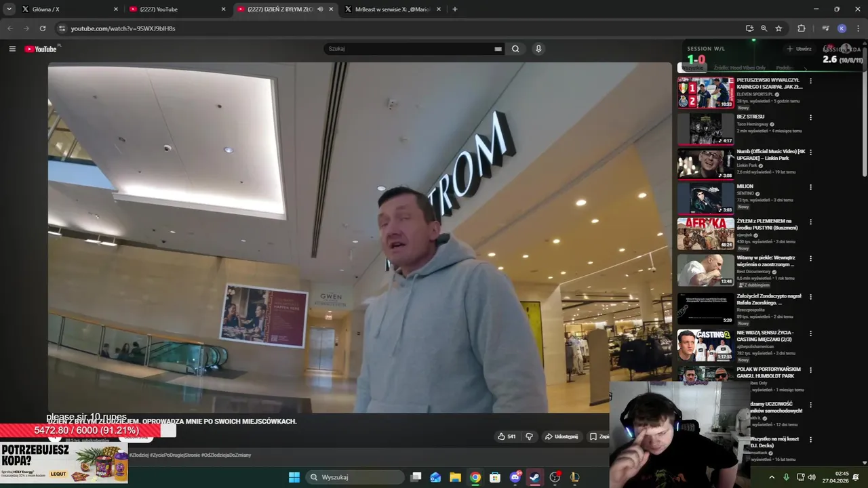Bookmark this page with the star

point(778,28)
